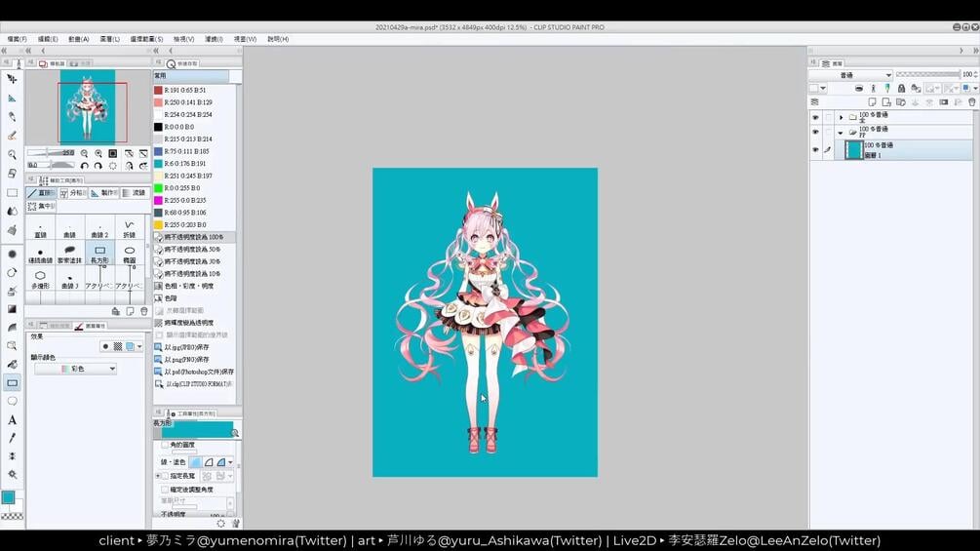This screenshot has width=980, height=551.
Task: Select the Text tool (A icon)
Action: click(12, 419)
